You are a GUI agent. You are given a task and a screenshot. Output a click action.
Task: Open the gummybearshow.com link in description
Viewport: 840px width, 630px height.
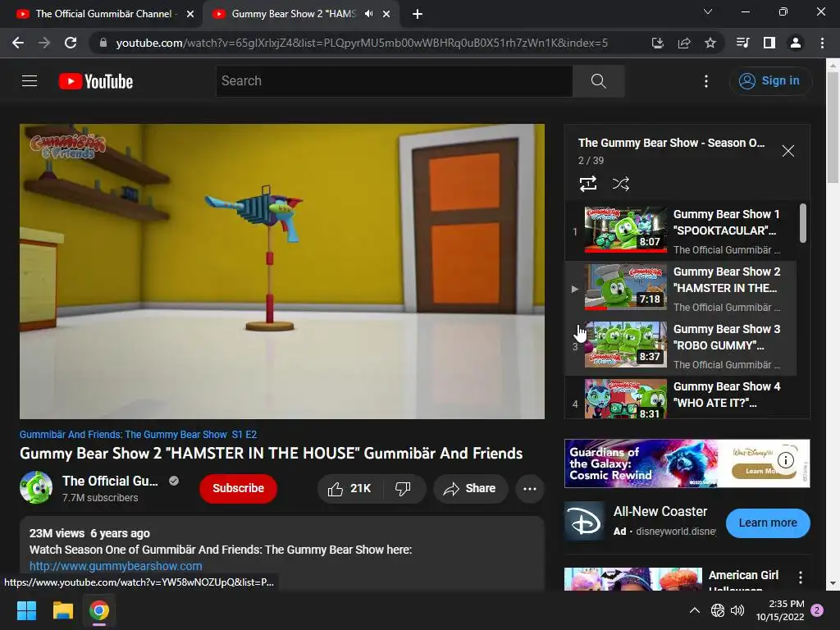116,566
